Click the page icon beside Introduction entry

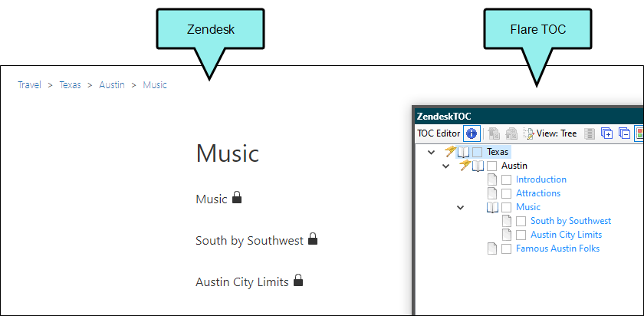[x=492, y=179]
